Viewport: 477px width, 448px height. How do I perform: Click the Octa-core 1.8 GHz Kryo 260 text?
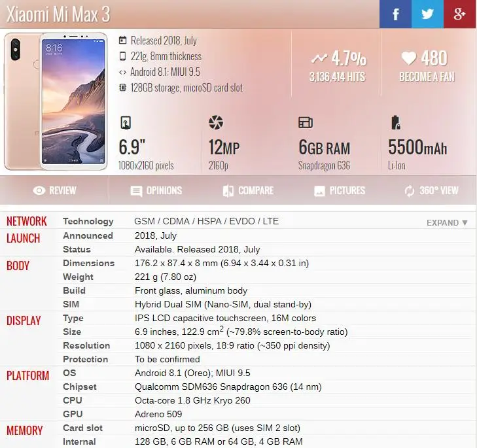(192, 400)
